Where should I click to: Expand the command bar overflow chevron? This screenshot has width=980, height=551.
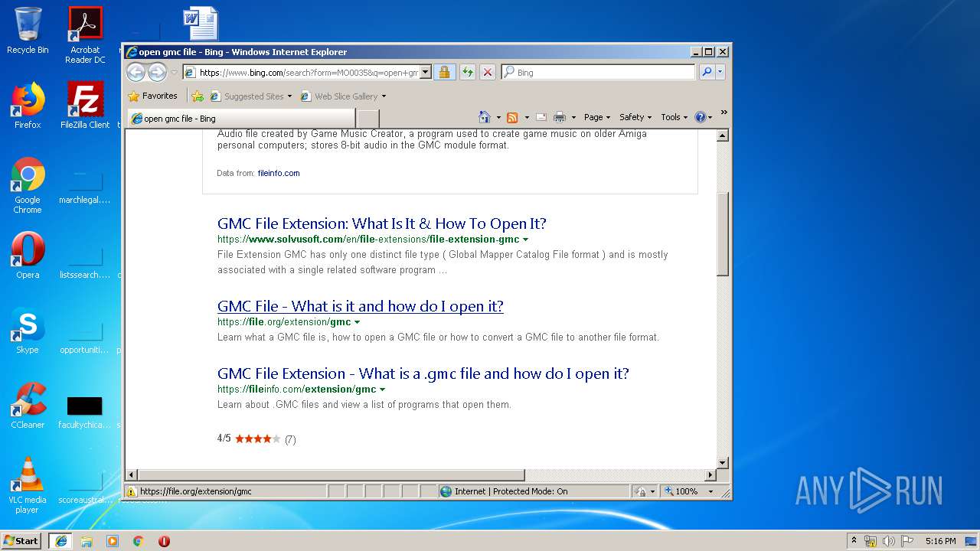pos(724,112)
